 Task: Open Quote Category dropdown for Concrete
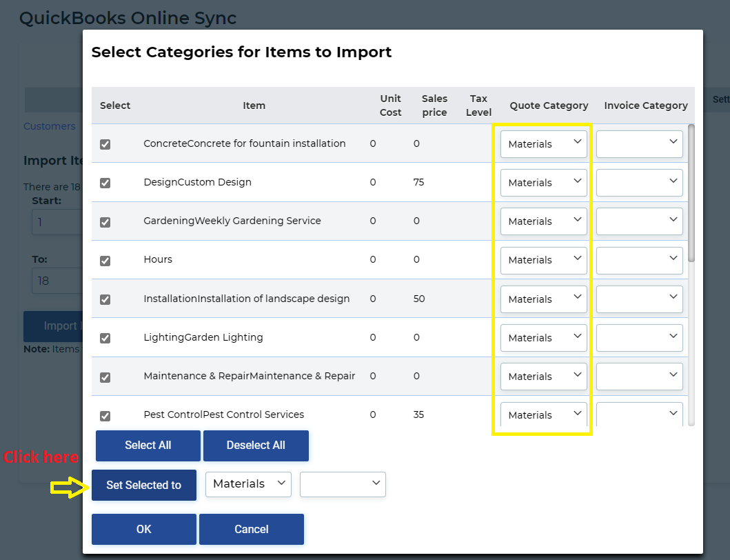click(543, 144)
